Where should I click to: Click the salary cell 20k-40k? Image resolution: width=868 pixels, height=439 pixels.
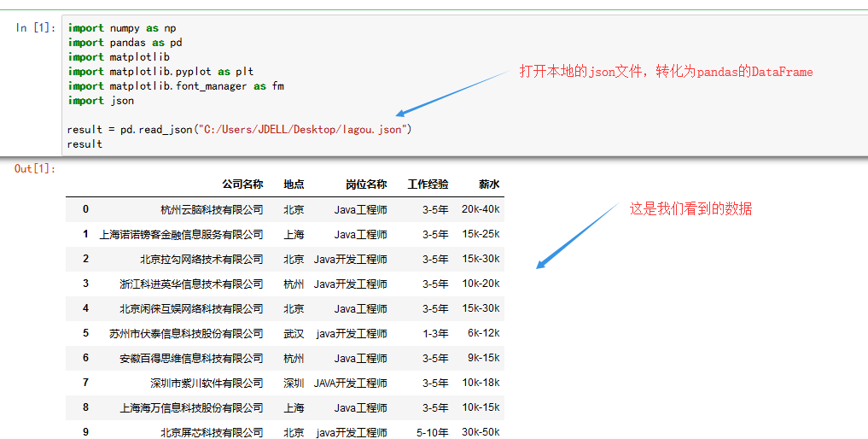point(481,209)
